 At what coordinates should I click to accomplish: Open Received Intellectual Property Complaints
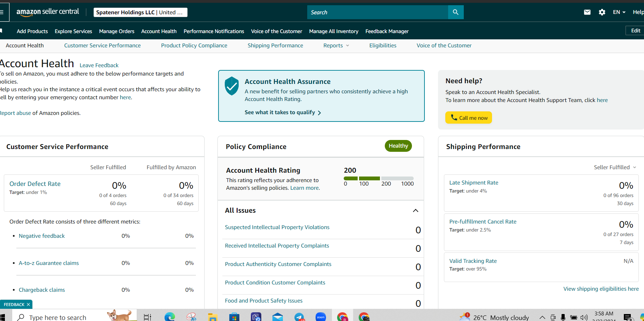pos(277,246)
